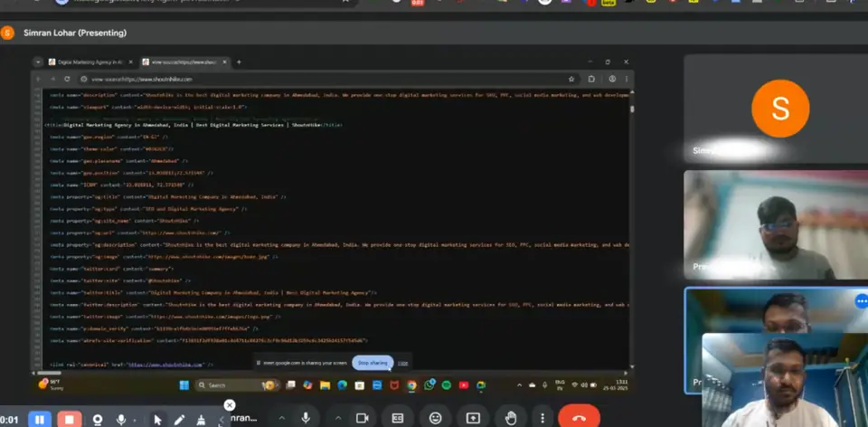Toggle Meet closed captions
The image size is (868, 427).
click(x=398, y=418)
